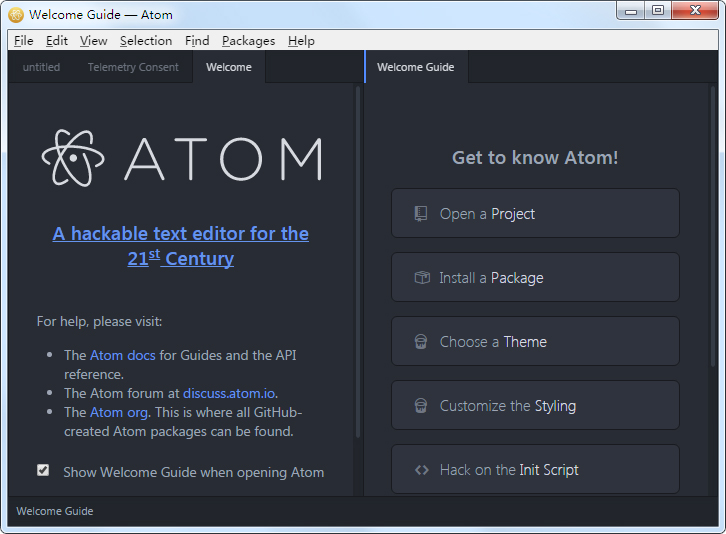Screen dimensions: 726x534
Task: Expand the Open a Project card
Action: click(x=535, y=213)
